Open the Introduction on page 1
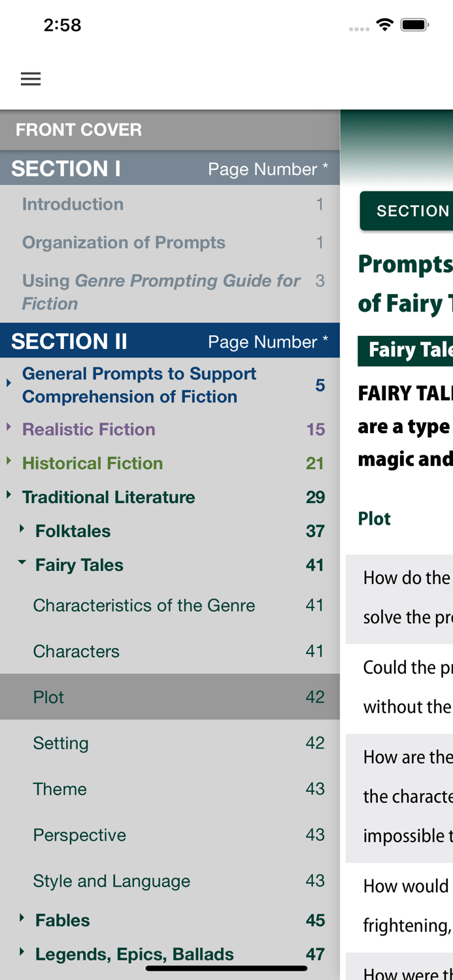The width and height of the screenshot is (453, 980). (x=73, y=203)
